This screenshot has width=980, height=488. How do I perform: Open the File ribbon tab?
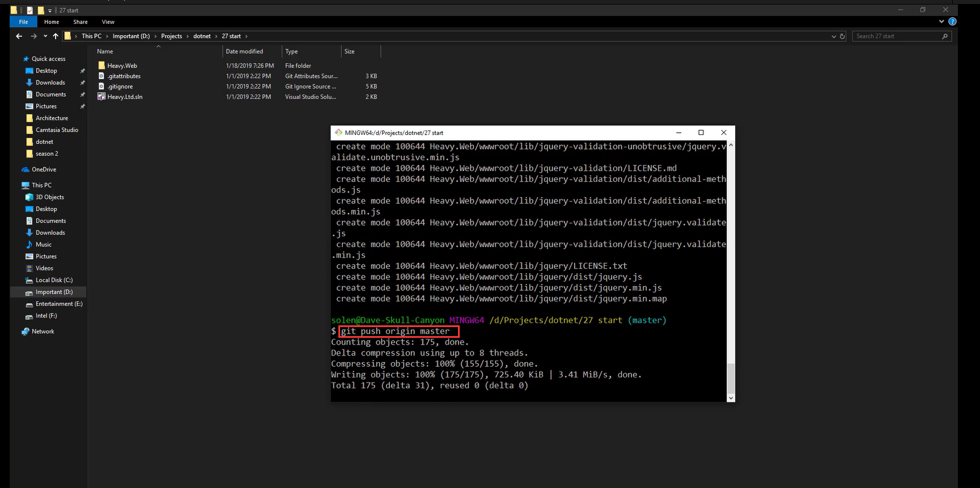tap(23, 22)
